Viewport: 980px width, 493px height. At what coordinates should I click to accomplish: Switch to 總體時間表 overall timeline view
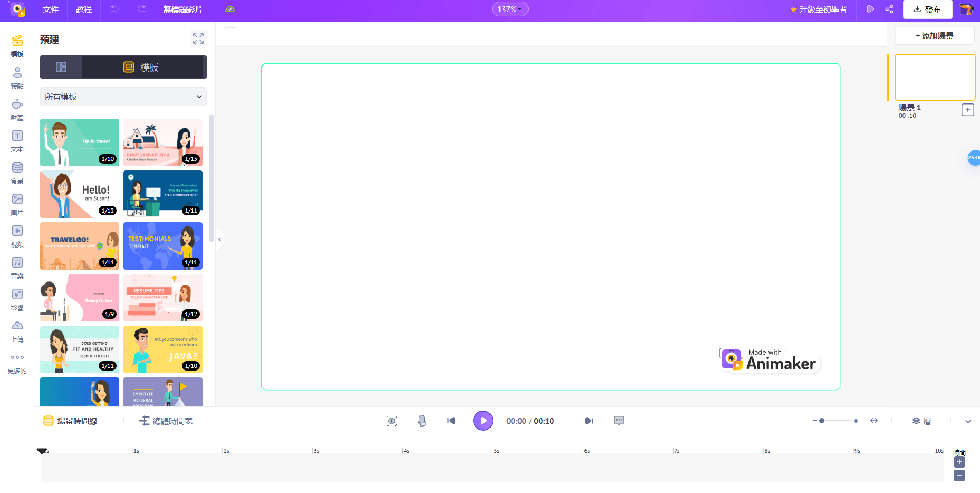pos(166,421)
